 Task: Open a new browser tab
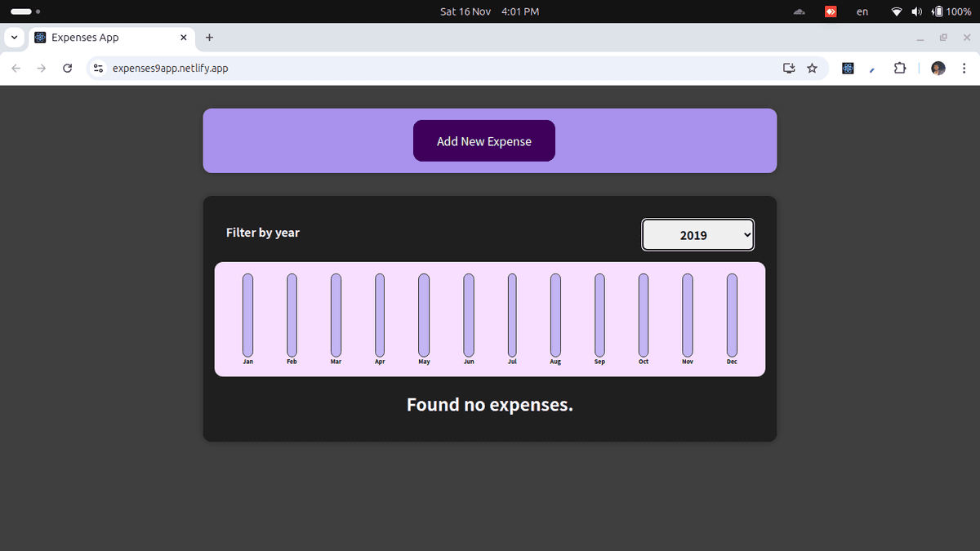[x=209, y=37]
